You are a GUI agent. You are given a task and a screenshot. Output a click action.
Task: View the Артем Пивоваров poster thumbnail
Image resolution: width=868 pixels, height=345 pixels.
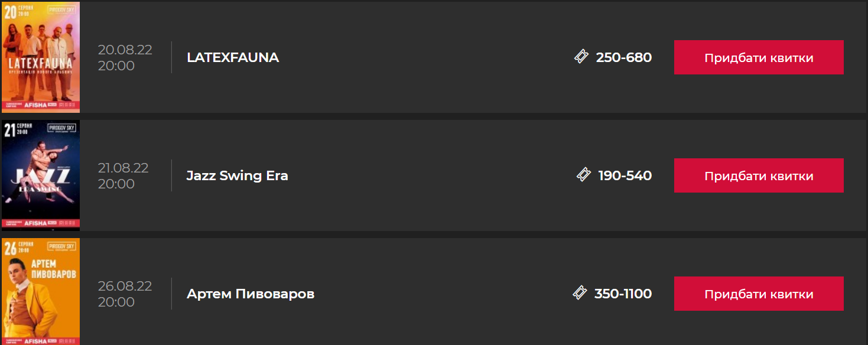pos(41,292)
